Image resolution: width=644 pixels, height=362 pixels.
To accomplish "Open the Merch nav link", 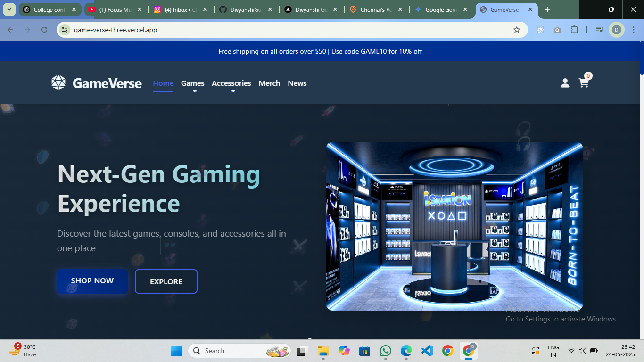I will (269, 83).
